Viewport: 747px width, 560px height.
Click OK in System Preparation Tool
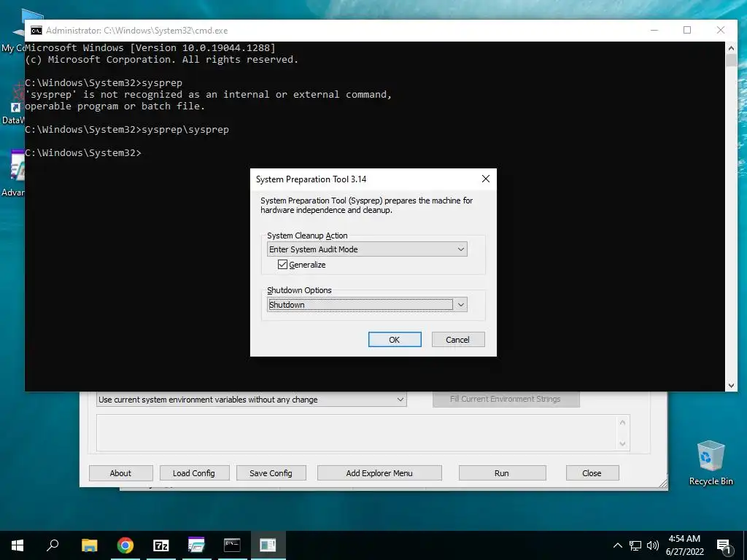coord(395,340)
